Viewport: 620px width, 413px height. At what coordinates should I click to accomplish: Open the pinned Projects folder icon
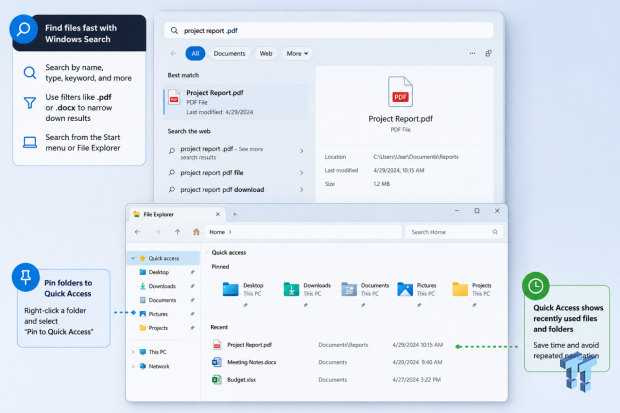(460, 289)
